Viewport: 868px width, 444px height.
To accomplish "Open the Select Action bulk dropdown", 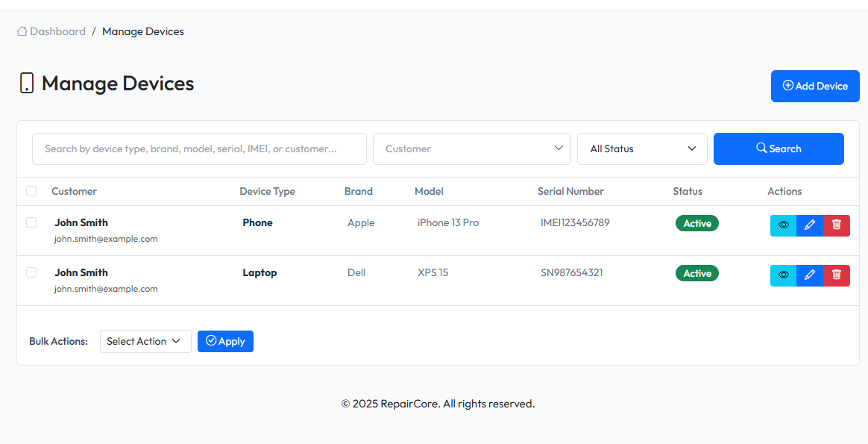I will [145, 341].
